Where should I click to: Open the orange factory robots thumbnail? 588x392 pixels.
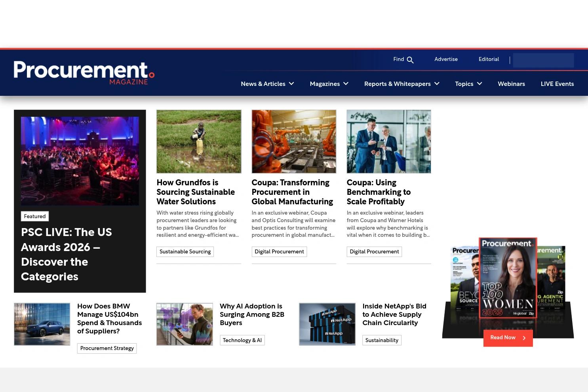[294, 141]
